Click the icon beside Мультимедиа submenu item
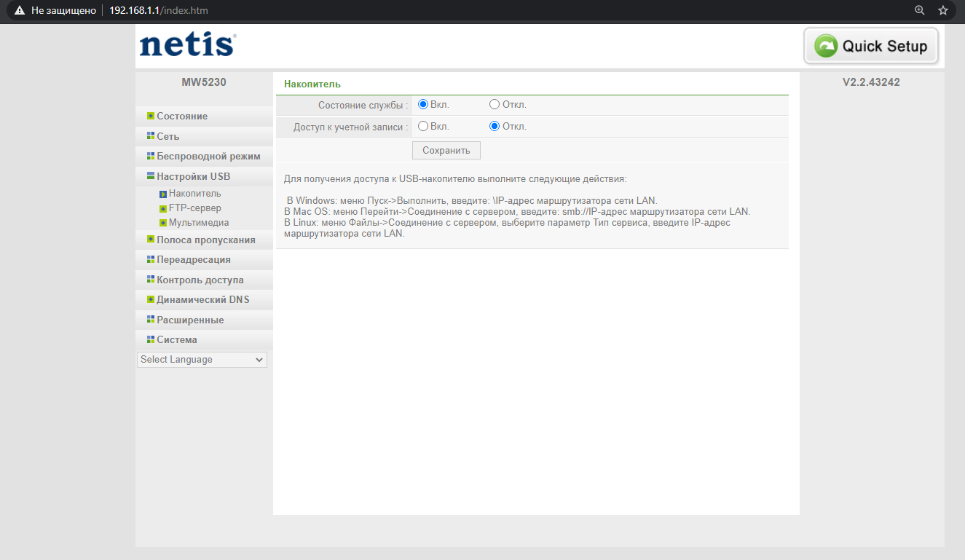The width and height of the screenshot is (965, 560). click(163, 224)
